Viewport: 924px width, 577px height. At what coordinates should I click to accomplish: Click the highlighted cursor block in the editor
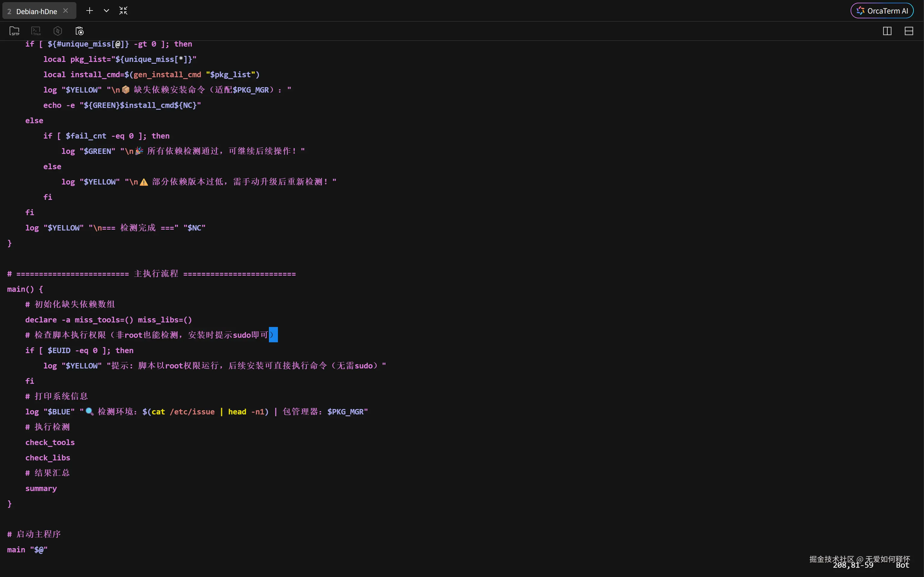click(273, 335)
